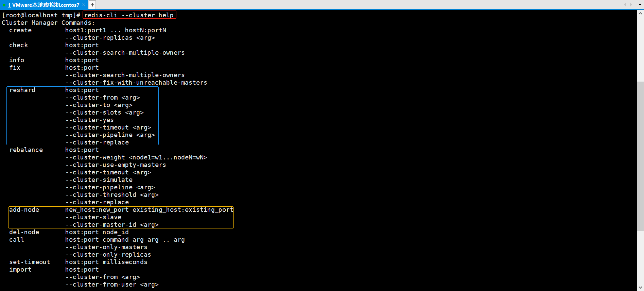Click 'new_host:new_port existing_host:existing_port' argument text

click(149, 210)
